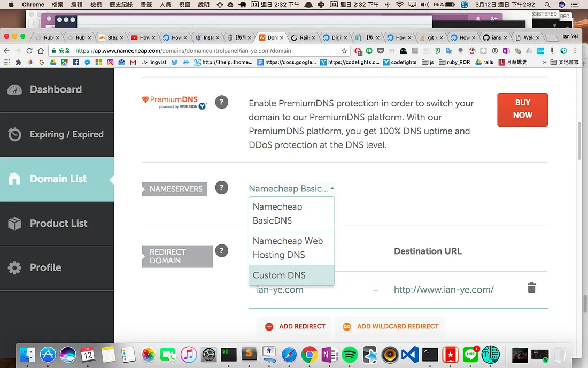Open the Chrome three-dot menu

pyautogui.click(x=575, y=51)
